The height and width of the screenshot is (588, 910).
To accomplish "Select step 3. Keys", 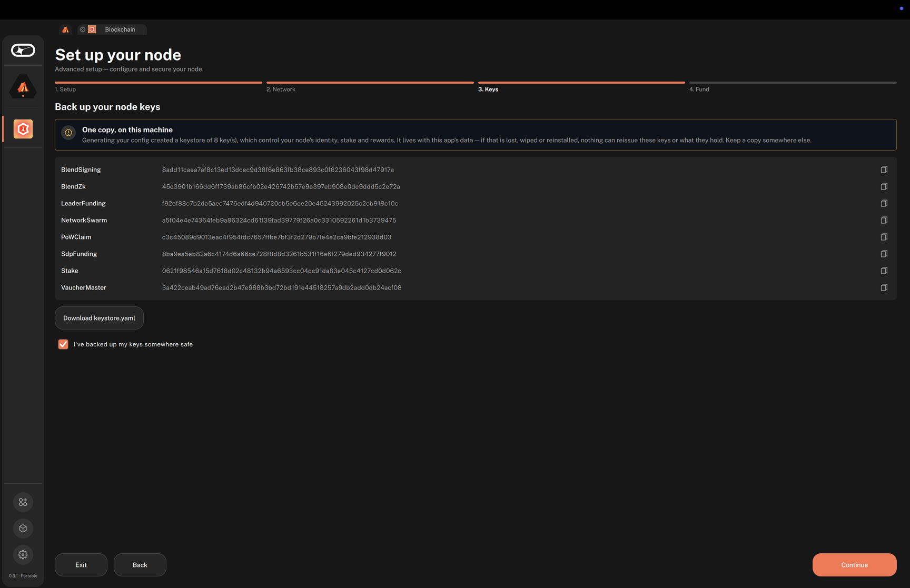I will (x=488, y=89).
